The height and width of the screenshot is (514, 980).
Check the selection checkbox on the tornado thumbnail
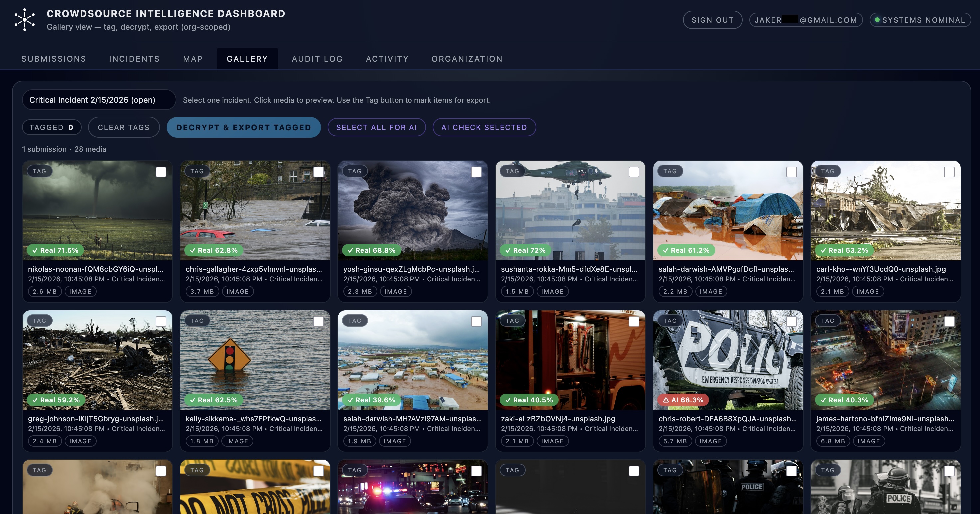(161, 172)
